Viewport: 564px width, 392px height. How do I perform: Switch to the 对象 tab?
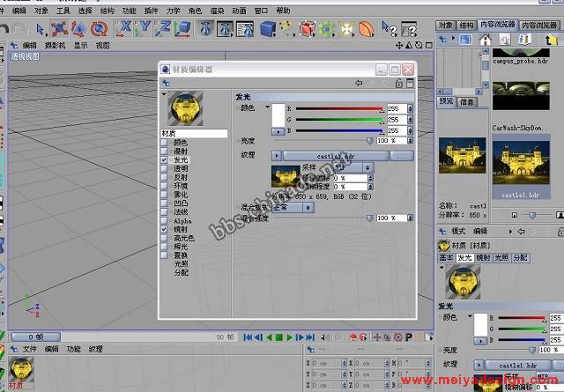point(446,26)
